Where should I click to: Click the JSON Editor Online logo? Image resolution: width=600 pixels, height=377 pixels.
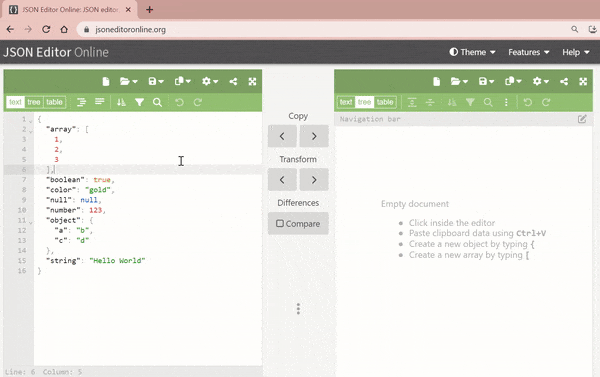[56, 52]
